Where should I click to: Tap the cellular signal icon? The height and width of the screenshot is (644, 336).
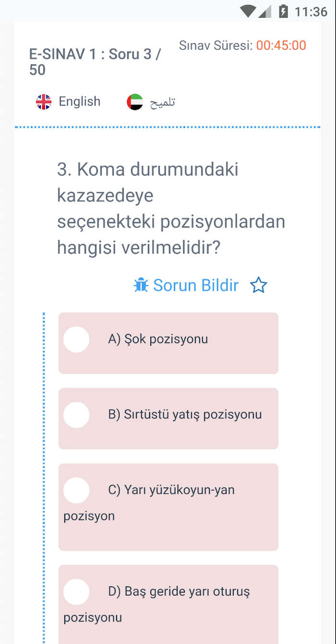pos(265,12)
